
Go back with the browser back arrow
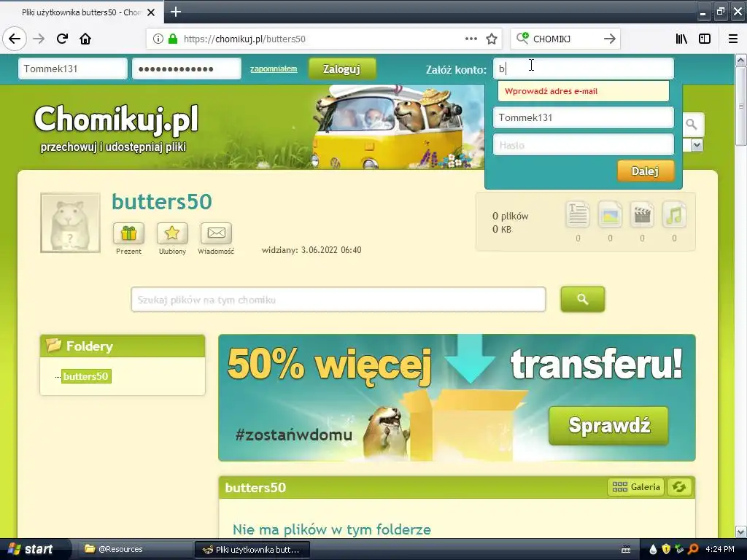15,39
